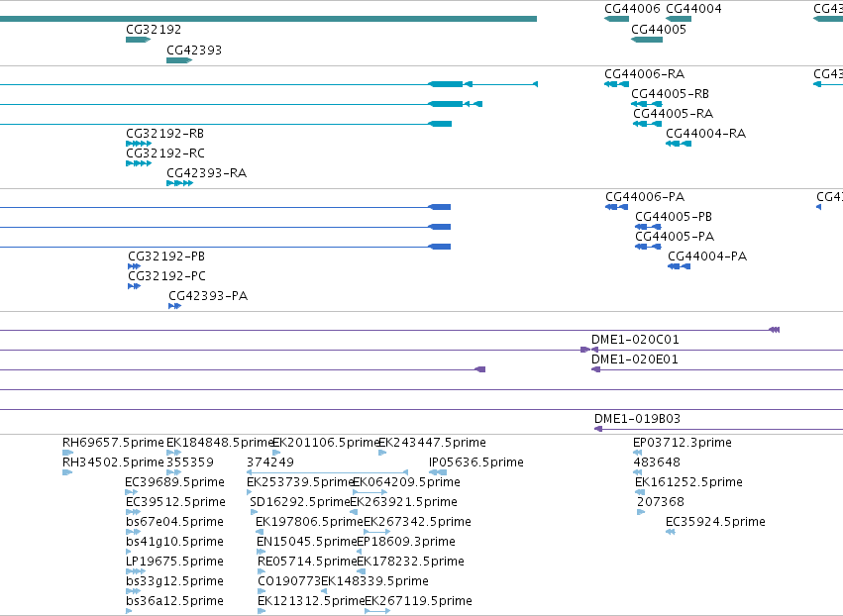
Task: Select EST EK267119.5prime
Action: (x=419, y=601)
